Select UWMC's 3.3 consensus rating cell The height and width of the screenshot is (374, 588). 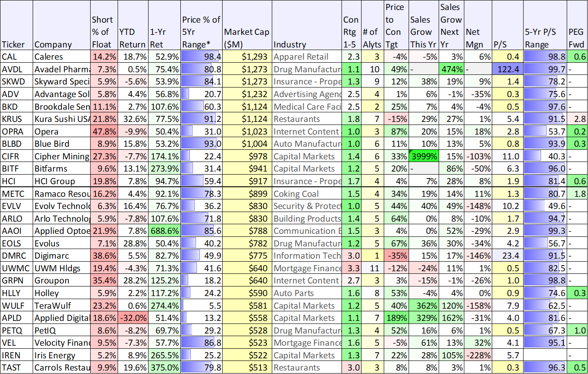(351, 268)
